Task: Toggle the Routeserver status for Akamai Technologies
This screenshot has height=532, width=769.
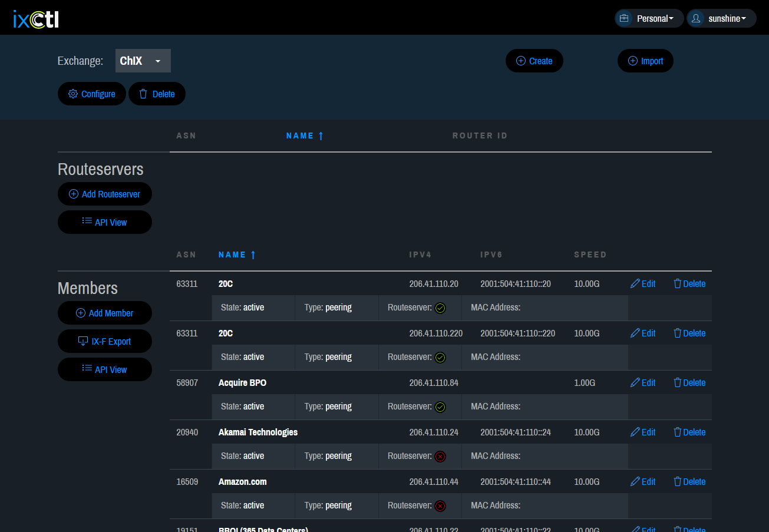Action: [x=440, y=457]
